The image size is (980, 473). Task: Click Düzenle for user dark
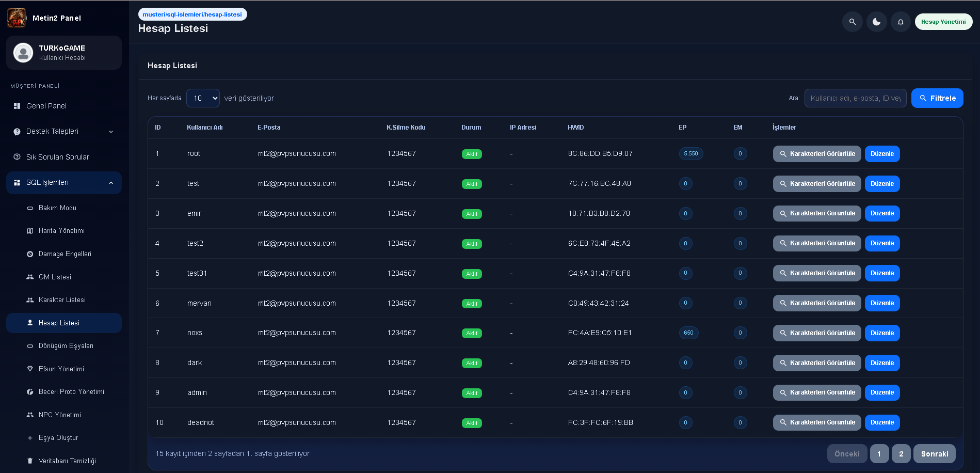882,363
